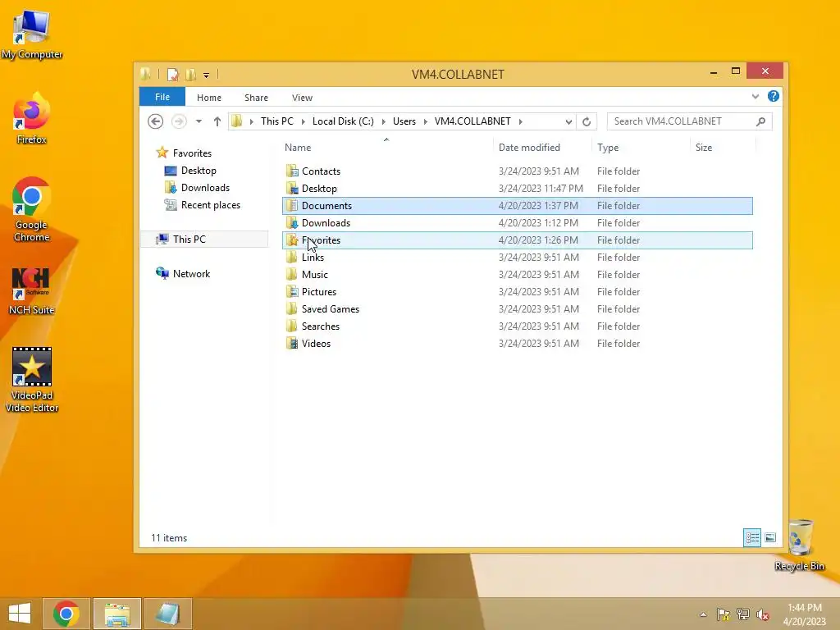The height and width of the screenshot is (630, 840).
Task: Open the Windows Start button
Action: 20,614
